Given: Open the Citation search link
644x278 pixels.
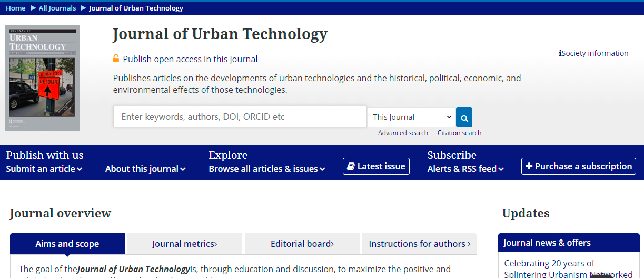Looking at the screenshot, I should pyautogui.click(x=459, y=133).
